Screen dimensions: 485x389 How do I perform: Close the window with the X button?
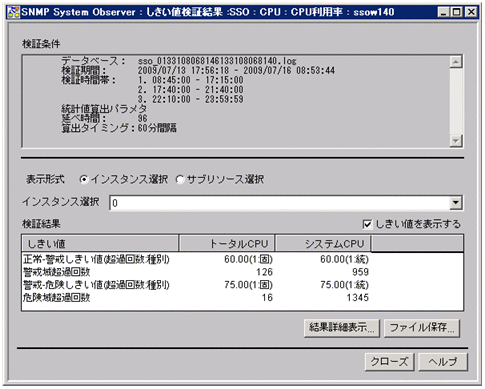[471, 13]
